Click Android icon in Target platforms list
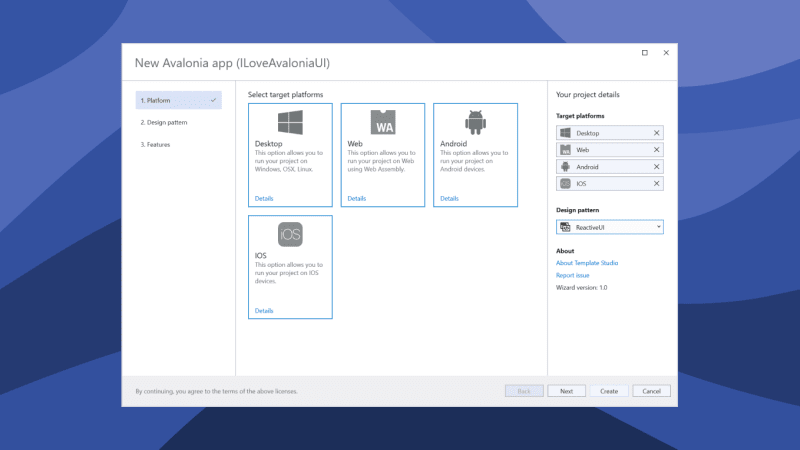 [x=565, y=167]
